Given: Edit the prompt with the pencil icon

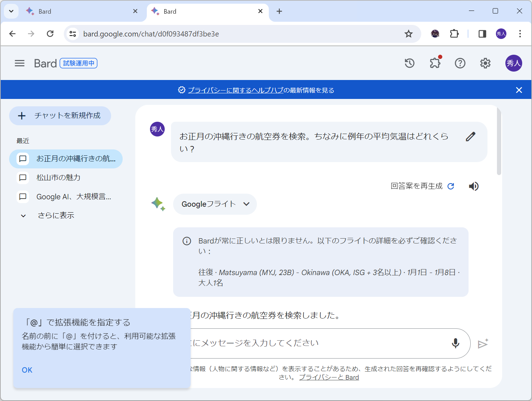Looking at the screenshot, I should (471, 136).
